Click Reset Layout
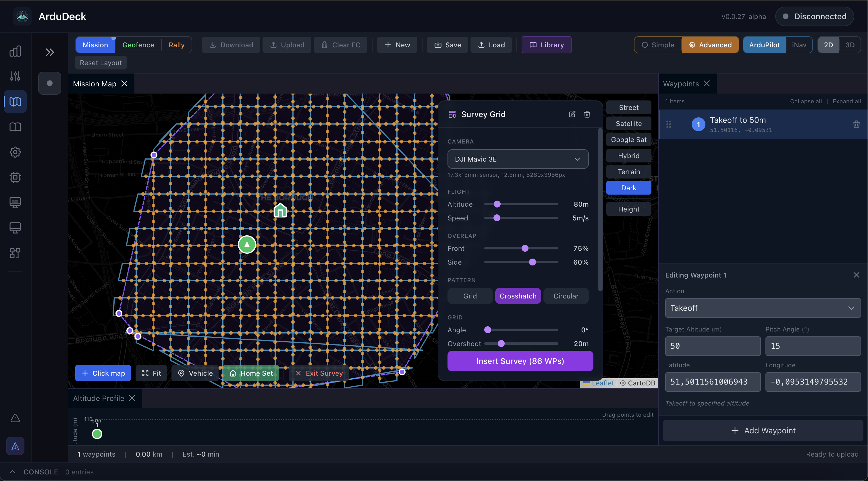Screen dimensions: 868x481 coord(101,63)
